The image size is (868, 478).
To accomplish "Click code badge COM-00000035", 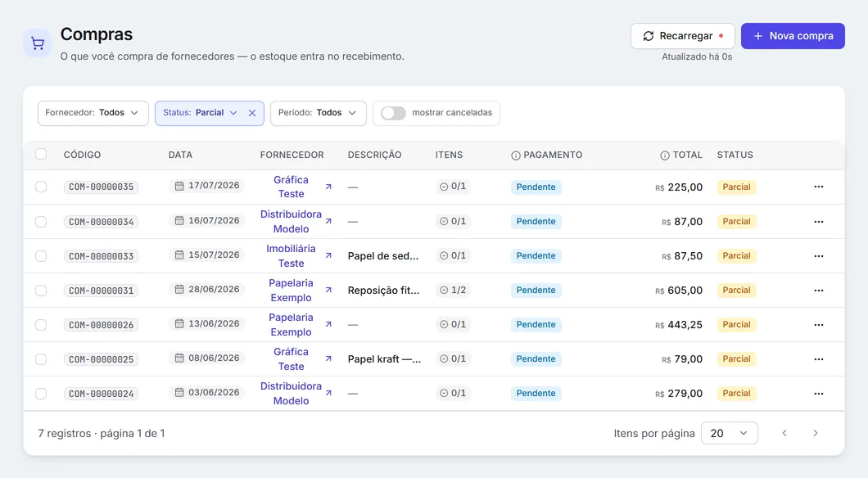I will tap(101, 187).
